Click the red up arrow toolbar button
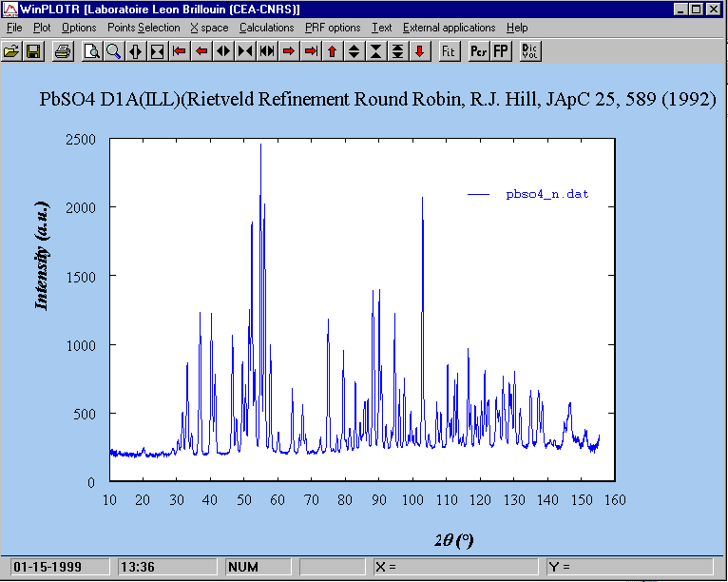Image resolution: width=728 pixels, height=582 pixels. point(332,50)
